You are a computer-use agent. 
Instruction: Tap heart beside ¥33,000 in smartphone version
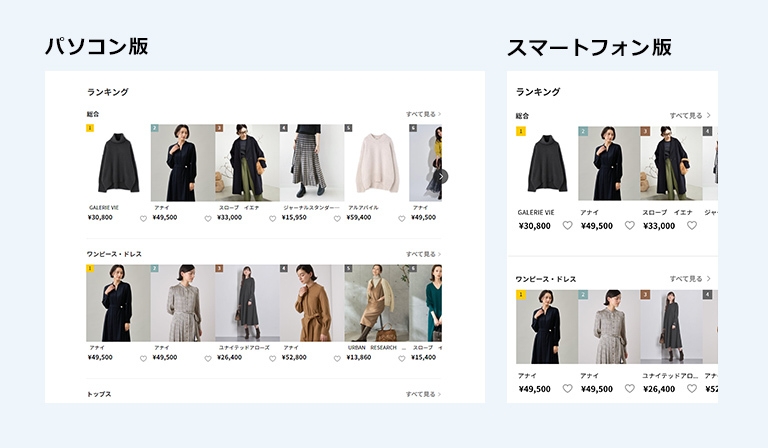[x=691, y=226]
